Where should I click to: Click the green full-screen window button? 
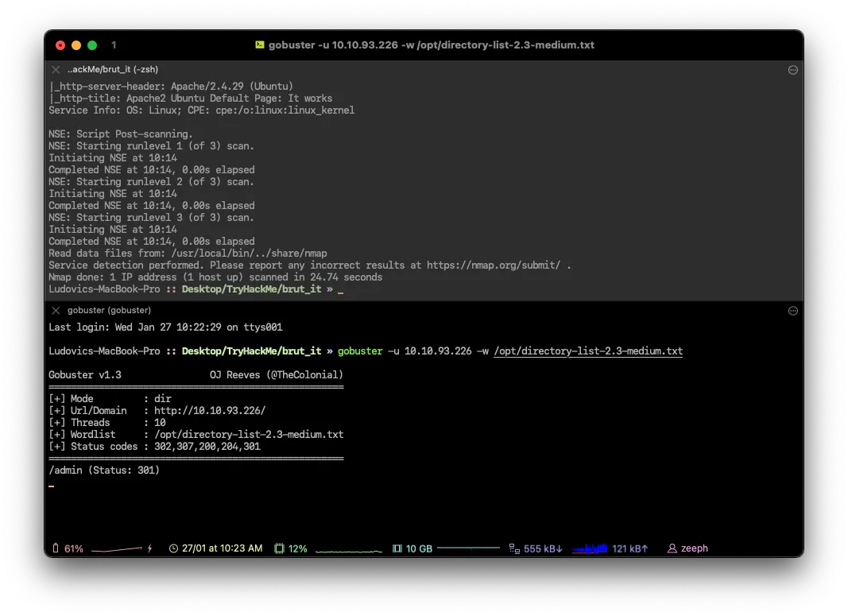[x=92, y=45]
